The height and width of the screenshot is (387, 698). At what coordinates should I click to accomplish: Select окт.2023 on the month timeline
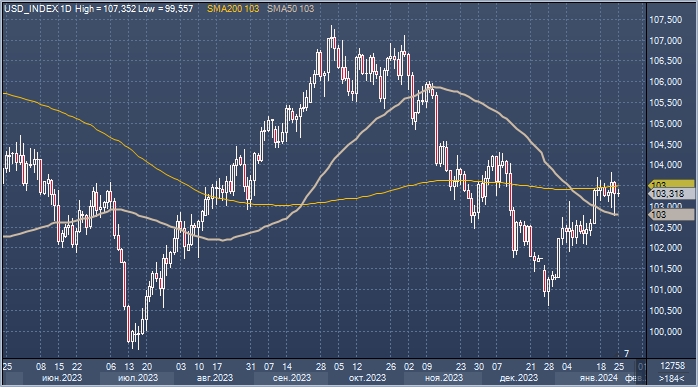[367, 378]
